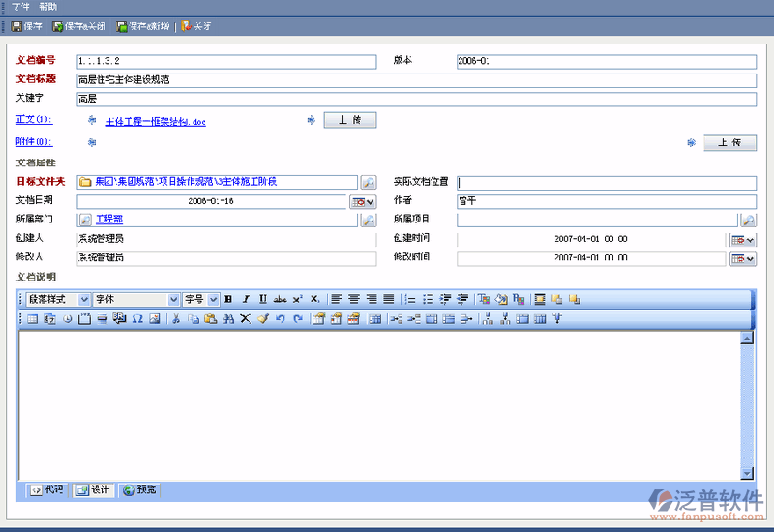The image size is (774, 532).
Task: Click the Bold formatting icon
Action: click(x=229, y=299)
